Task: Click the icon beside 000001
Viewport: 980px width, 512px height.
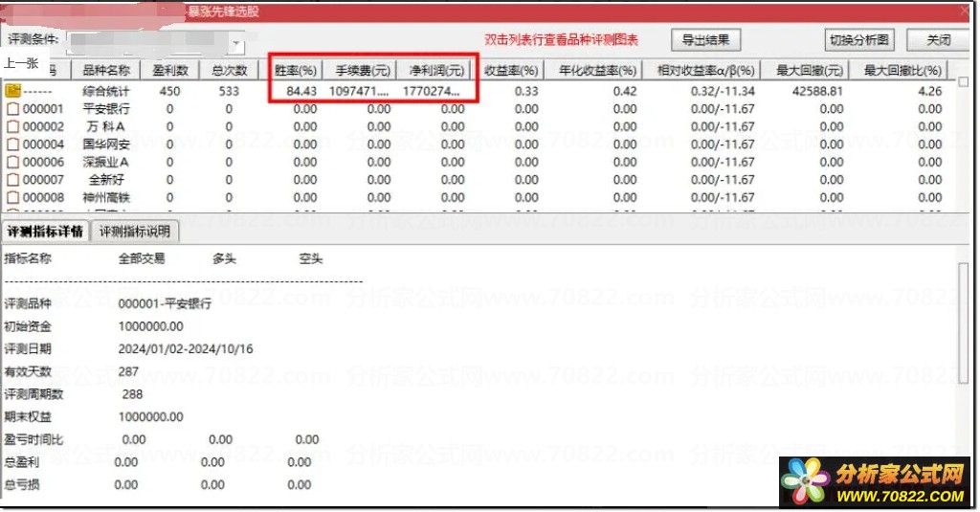Action: pyautogui.click(x=12, y=109)
